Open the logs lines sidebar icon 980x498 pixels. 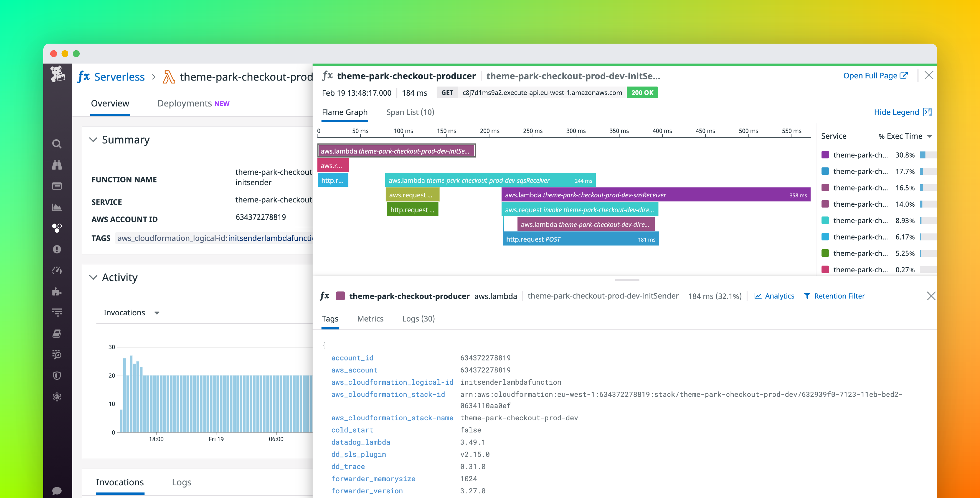57,312
